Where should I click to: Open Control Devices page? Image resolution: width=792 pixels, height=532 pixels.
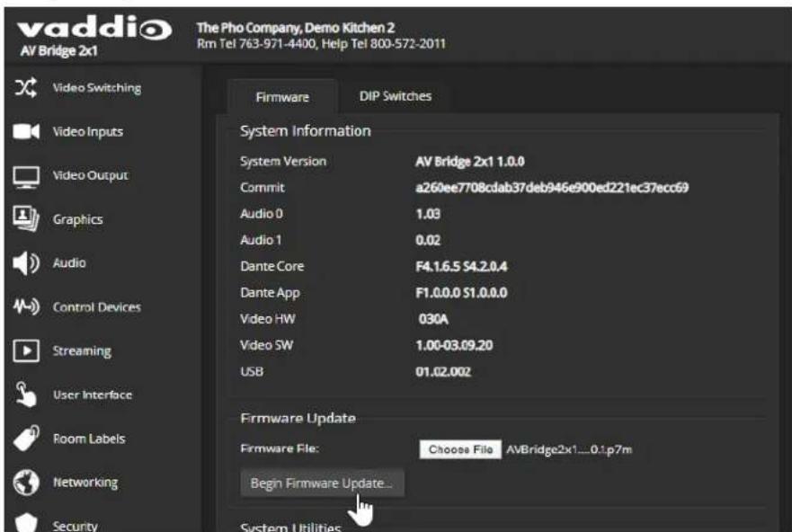pyautogui.click(x=96, y=306)
